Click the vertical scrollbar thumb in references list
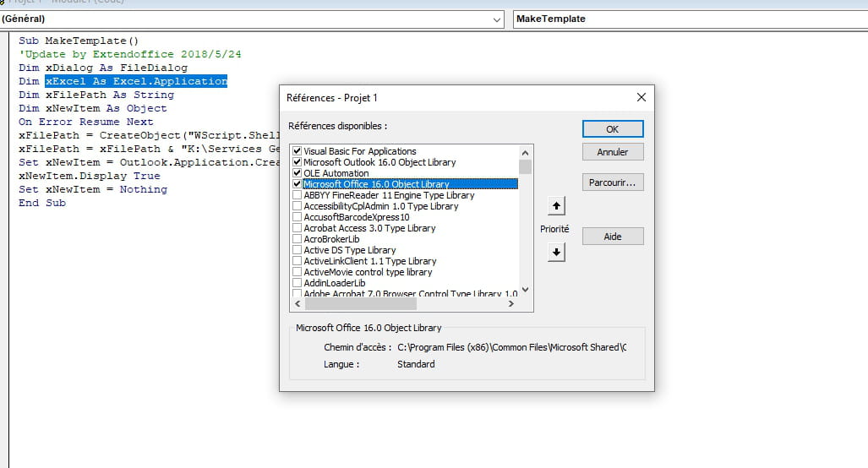 coord(526,166)
